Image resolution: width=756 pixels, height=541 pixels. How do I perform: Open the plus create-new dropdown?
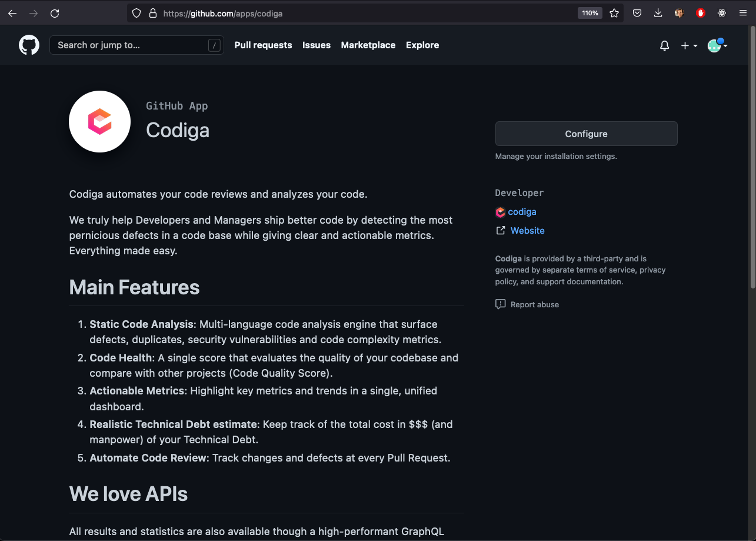pos(689,45)
